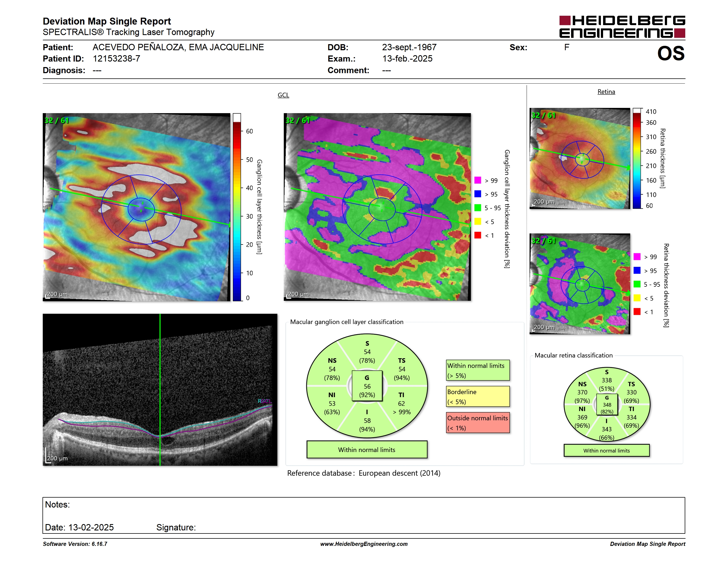Click the DOB value 23-sept.-1967
728x563 pixels.
(x=409, y=47)
